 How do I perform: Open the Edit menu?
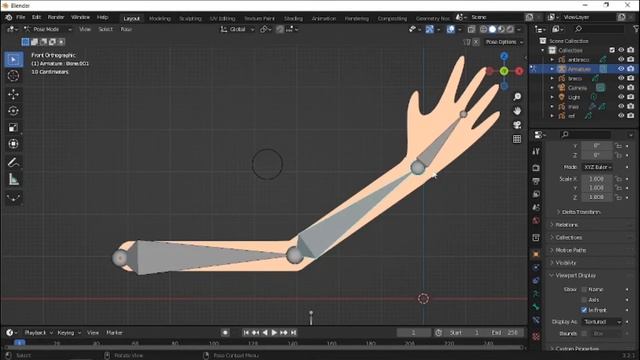(36, 17)
